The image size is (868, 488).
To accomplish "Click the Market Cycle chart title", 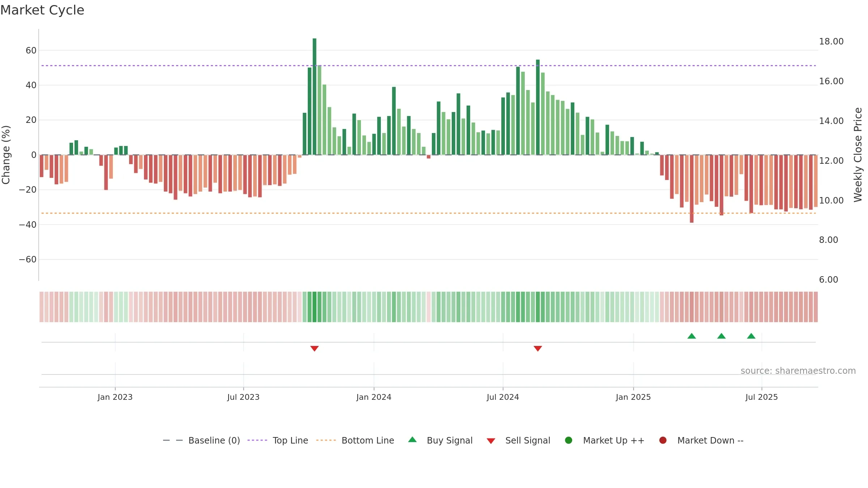I will coord(42,10).
